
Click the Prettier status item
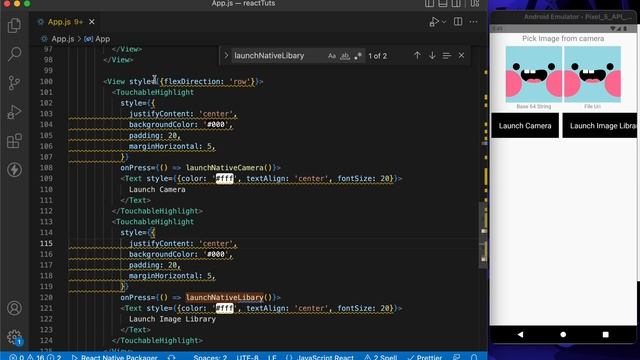click(x=425, y=357)
